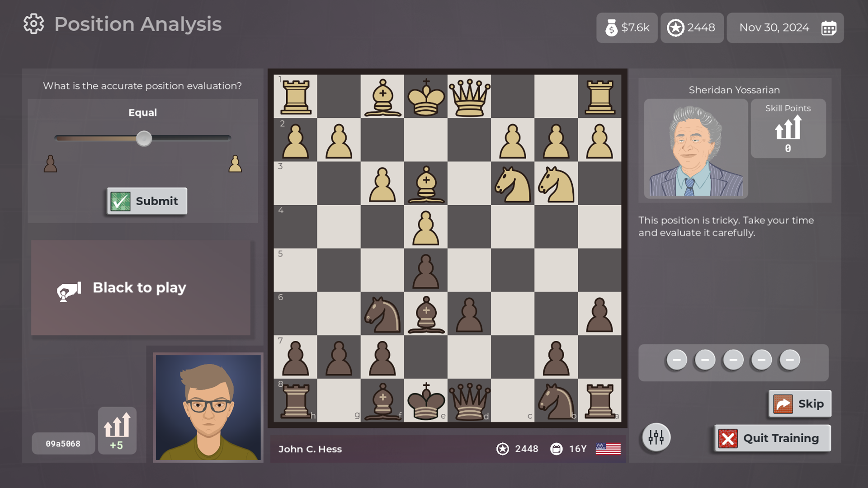This screenshot has width=868, height=488.
Task: Open settings via the gear icon
Action: (x=34, y=24)
